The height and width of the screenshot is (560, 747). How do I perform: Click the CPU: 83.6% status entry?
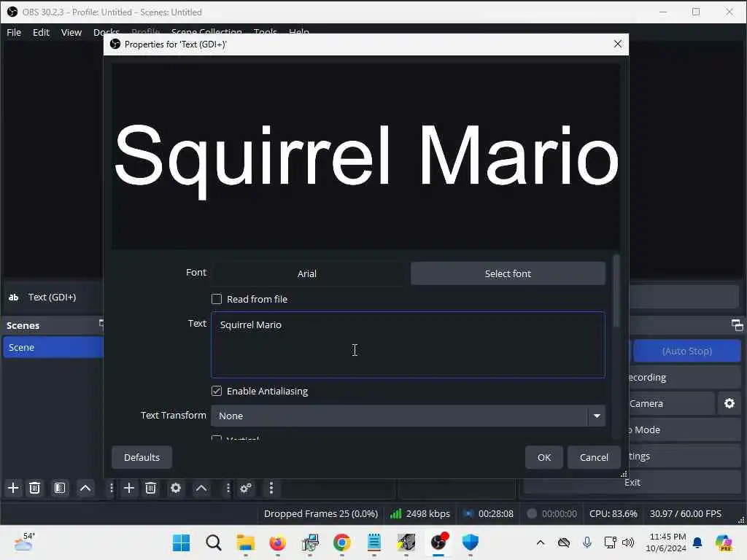pos(613,513)
